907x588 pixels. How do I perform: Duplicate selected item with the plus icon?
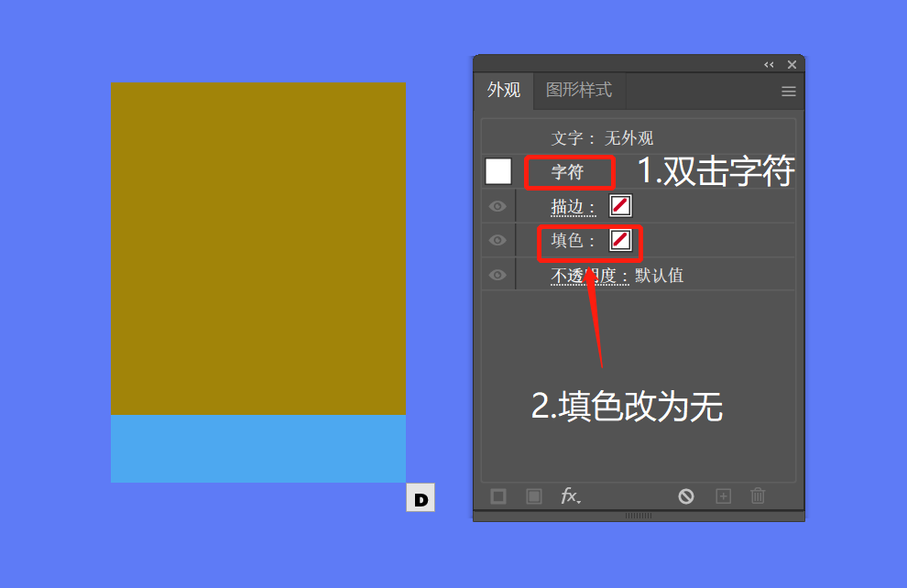[x=723, y=496]
